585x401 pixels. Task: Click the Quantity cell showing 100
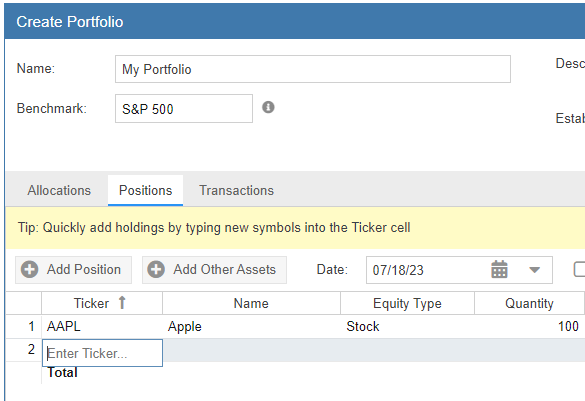[529, 326]
